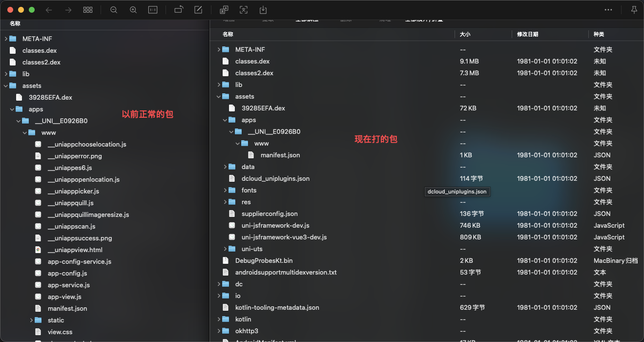Expand the META-INF folder in right list
The width and height of the screenshot is (644, 342).
point(219,49)
